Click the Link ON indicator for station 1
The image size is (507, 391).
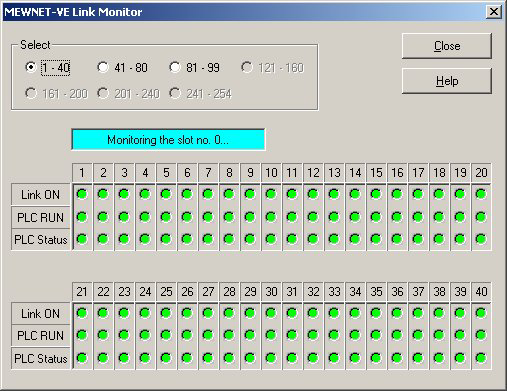82,194
